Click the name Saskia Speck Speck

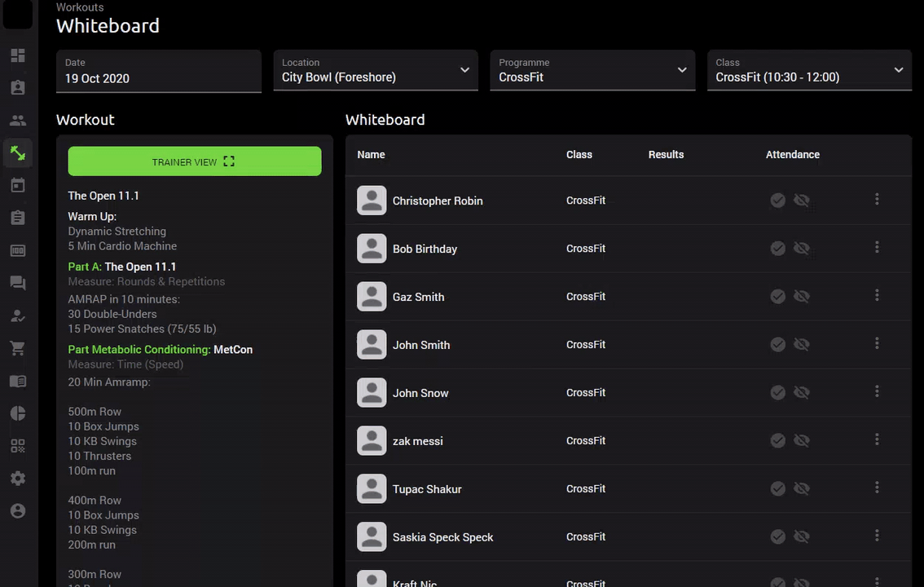click(x=443, y=537)
